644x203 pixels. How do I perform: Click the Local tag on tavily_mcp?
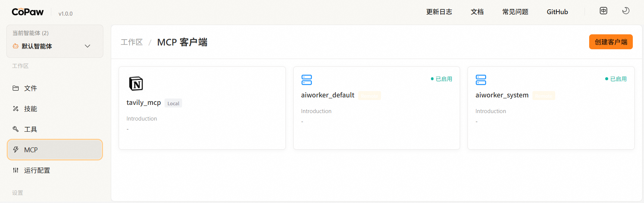(173, 103)
